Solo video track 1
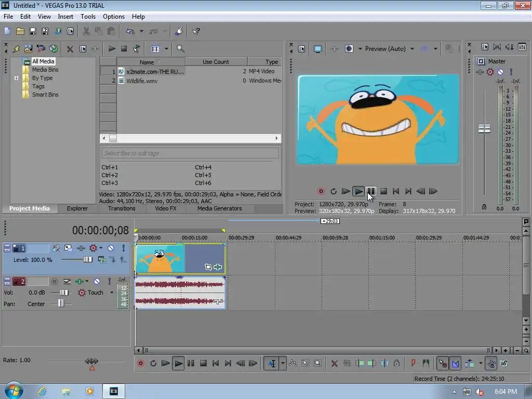The height and width of the screenshot is (399, 532). [124, 248]
